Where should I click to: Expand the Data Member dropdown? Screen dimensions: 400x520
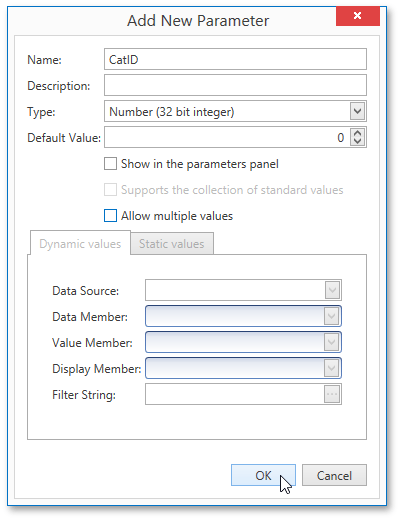pos(332,316)
